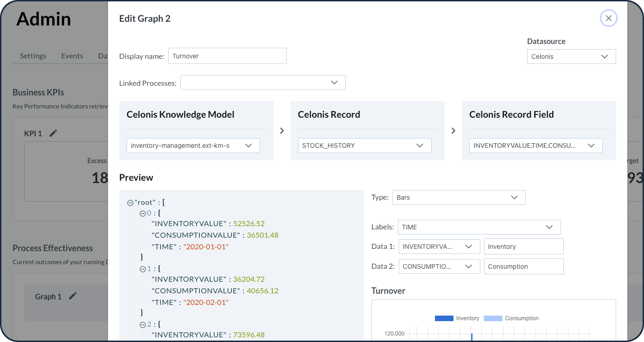Click the Display name field containing Turnover
644x342 pixels.
click(x=228, y=56)
